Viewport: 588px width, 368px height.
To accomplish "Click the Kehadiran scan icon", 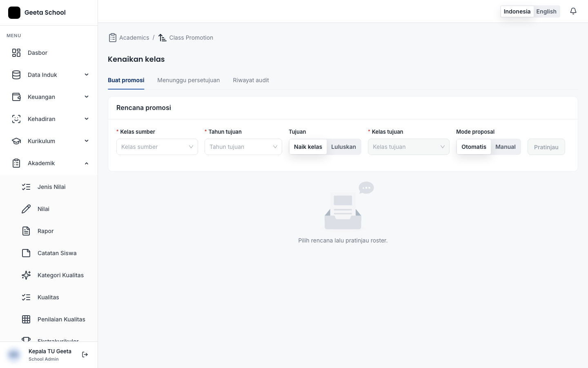I will point(16,119).
